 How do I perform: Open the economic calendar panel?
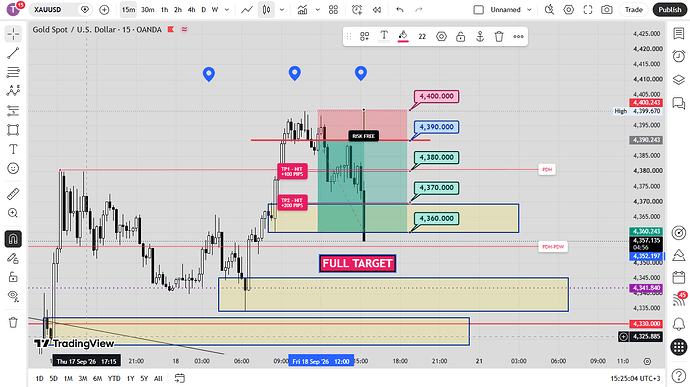[679, 277]
